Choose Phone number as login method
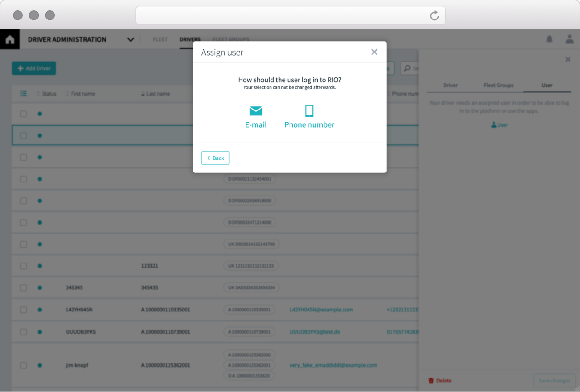Viewport: 580px width, 392px height. coord(309,117)
